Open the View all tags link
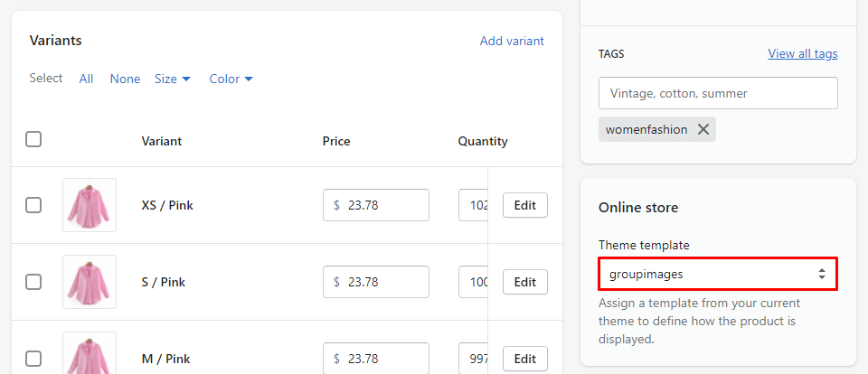Screen dimensions: 868x374 pos(802,53)
